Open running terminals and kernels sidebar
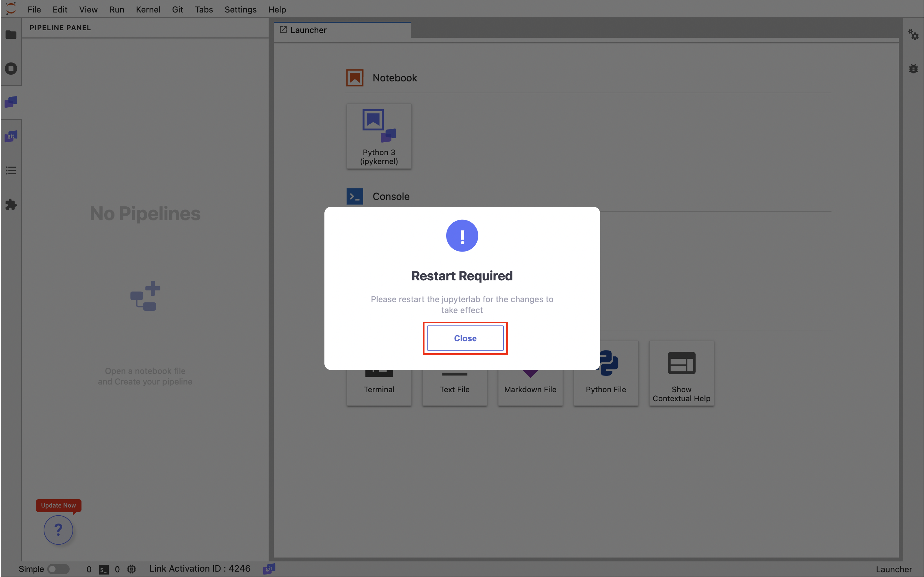 point(11,69)
